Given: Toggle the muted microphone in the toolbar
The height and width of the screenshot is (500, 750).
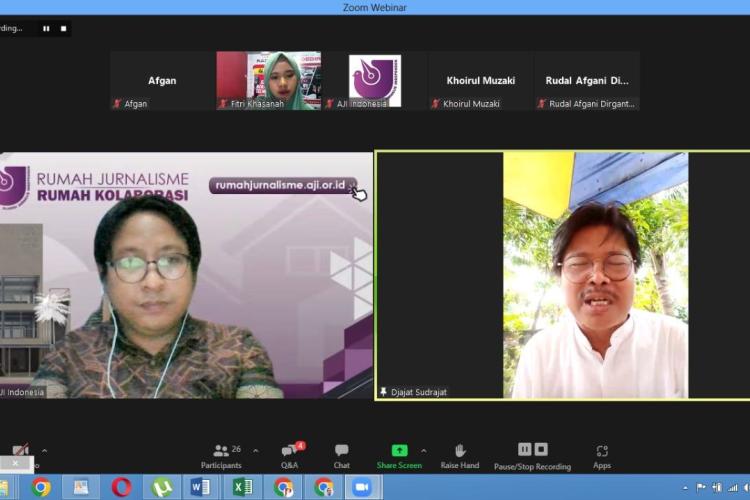Looking at the screenshot, I should click(x=20, y=452).
